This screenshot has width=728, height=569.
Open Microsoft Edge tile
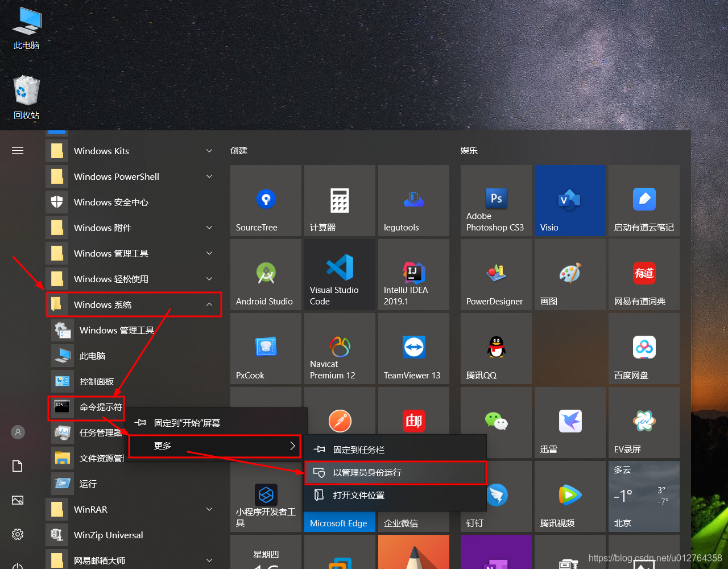[x=340, y=522]
